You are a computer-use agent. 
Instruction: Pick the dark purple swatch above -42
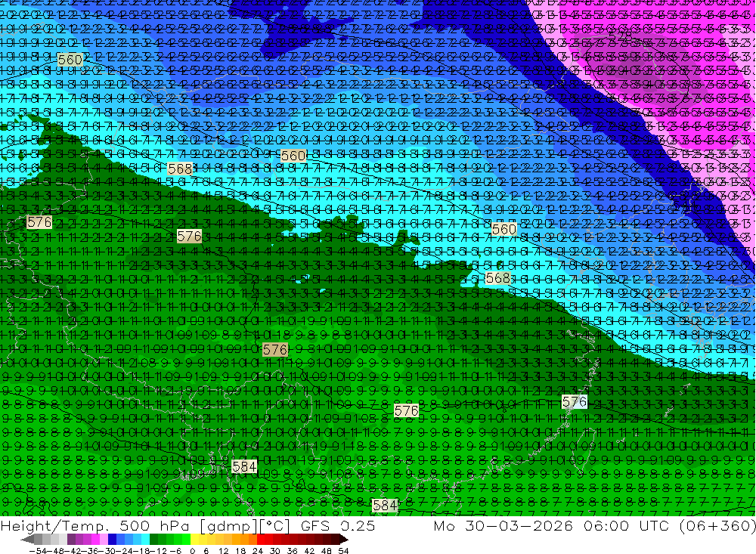point(72,540)
